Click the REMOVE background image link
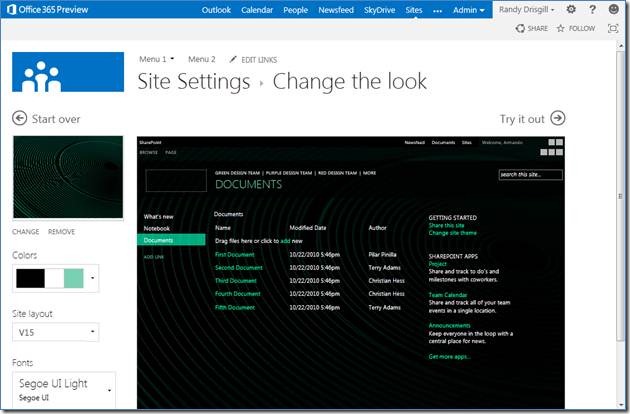This screenshot has height=414, width=630. (x=61, y=232)
